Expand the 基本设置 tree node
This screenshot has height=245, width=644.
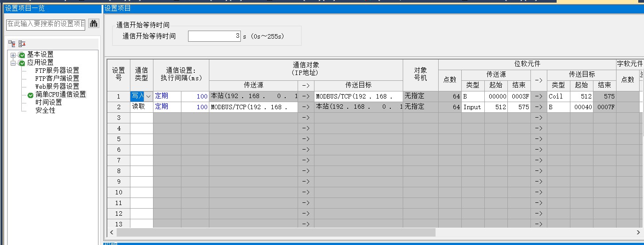[13, 55]
